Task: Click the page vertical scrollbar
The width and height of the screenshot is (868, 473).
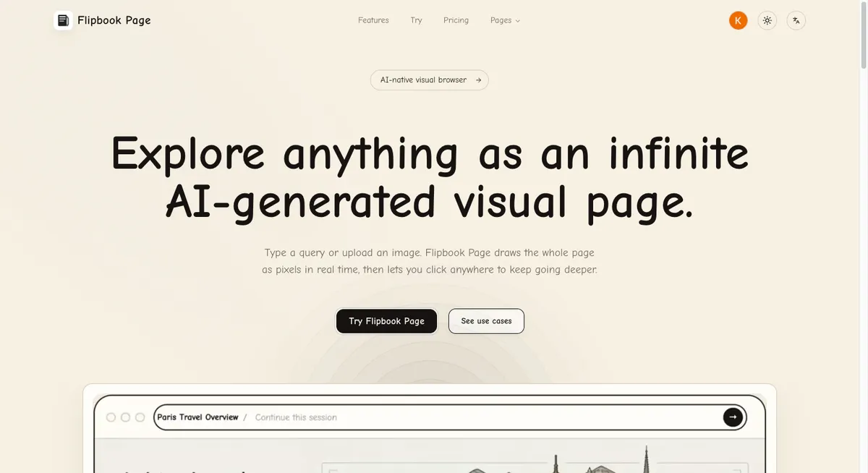Action: [863, 36]
